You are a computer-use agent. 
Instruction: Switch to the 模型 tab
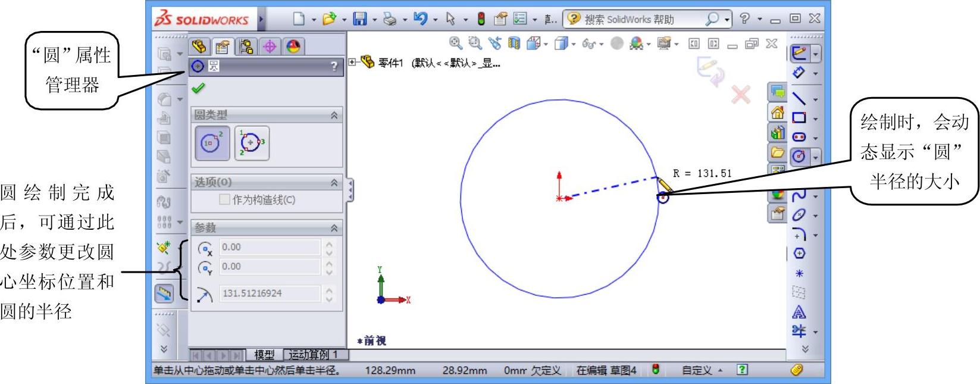tap(264, 355)
